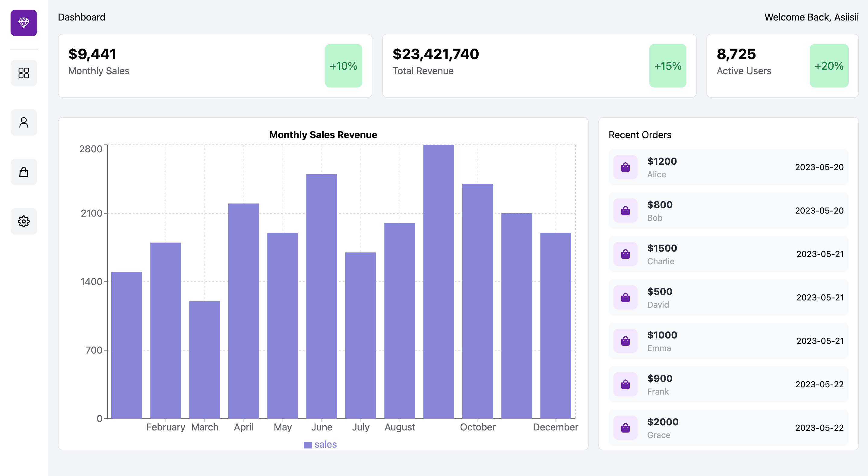Select the +10% Monthly Sales badge
The image size is (868, 476).
pos(343,66)
